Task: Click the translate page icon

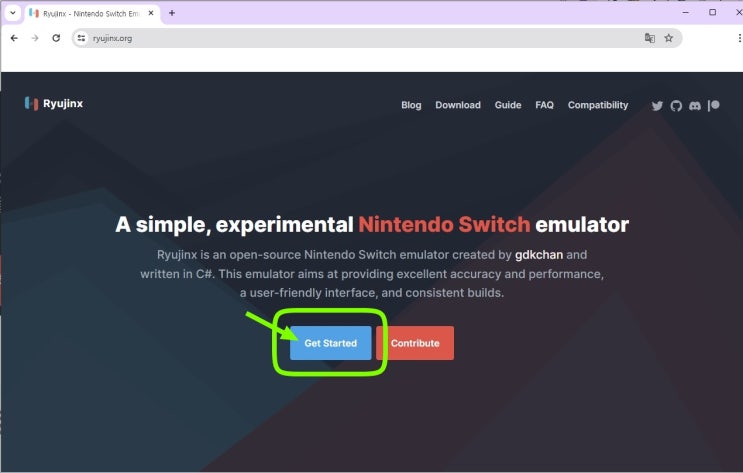Action: (x=650, y=38)
